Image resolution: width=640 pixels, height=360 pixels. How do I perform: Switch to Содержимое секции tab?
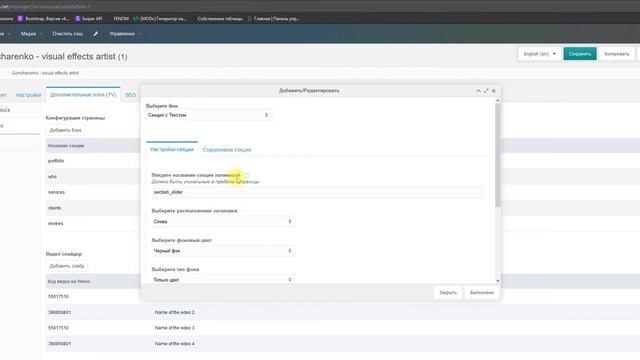227,150
